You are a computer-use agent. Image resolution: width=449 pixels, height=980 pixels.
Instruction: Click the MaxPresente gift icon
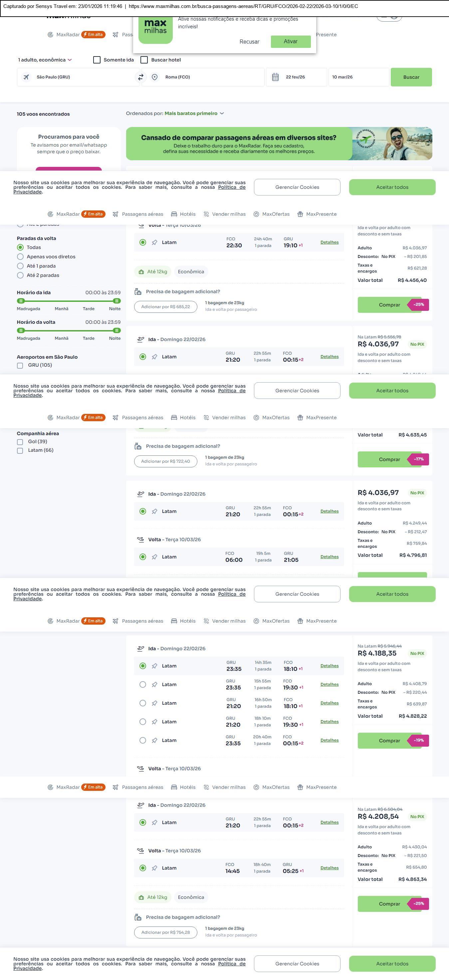click(300, 214)
